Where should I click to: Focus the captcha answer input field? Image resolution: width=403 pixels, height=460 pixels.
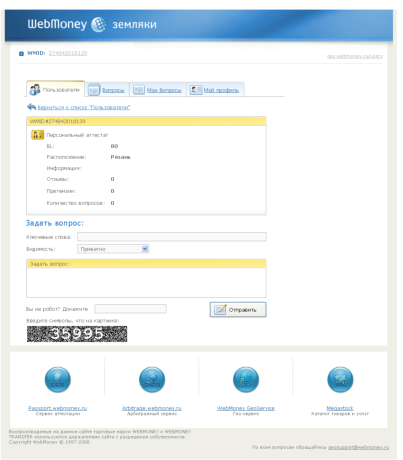pos(130,309)
